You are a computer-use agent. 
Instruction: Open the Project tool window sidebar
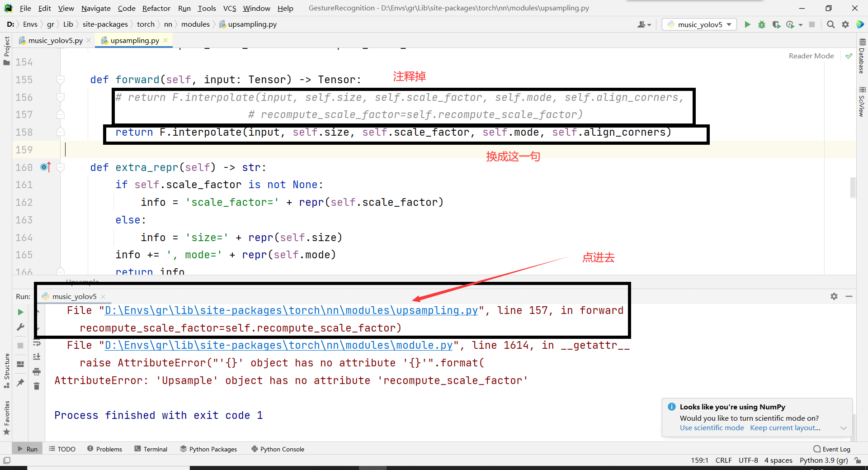(6, 51)
